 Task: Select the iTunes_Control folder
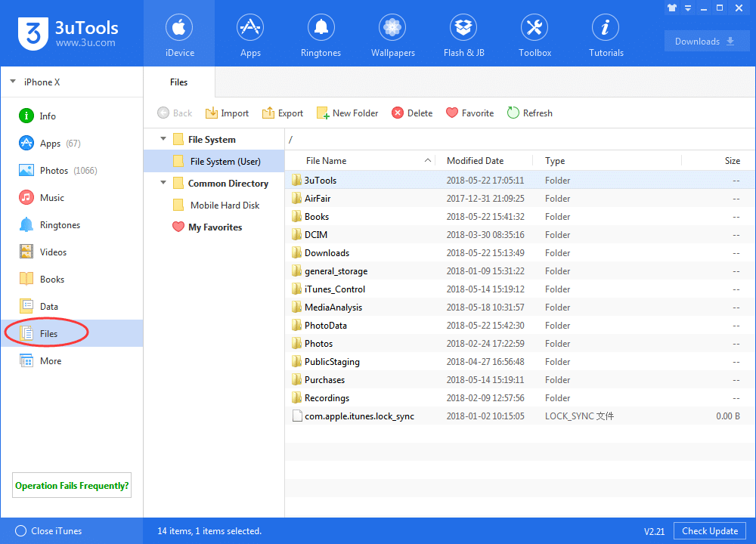[520, 289]
